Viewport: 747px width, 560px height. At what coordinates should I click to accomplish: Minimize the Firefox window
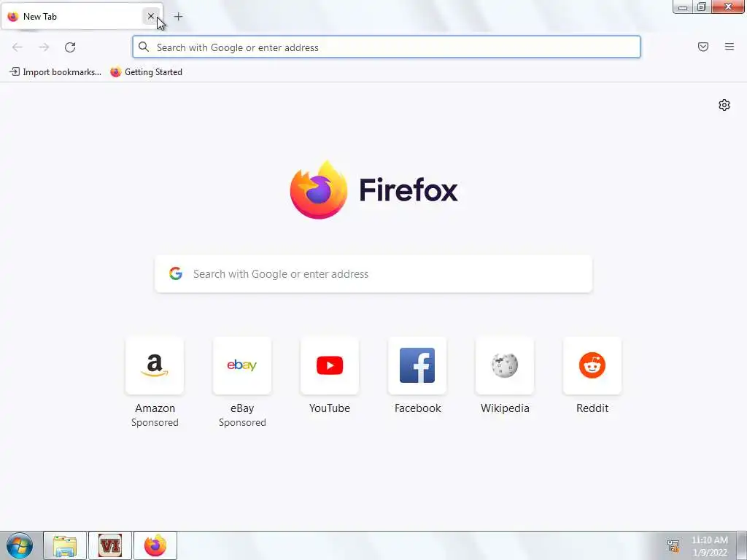[683, 7]
